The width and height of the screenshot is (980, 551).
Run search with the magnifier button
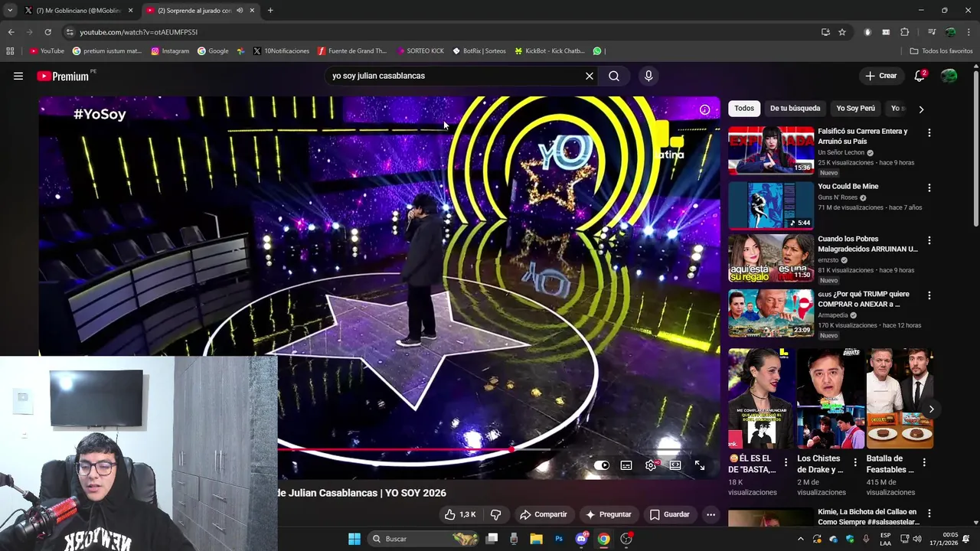click(614, 76)
